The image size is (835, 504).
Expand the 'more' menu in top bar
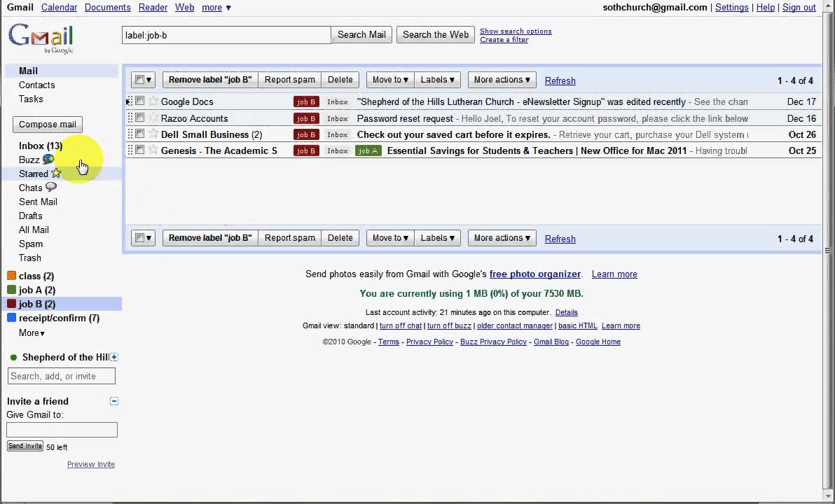coord(216,8)
